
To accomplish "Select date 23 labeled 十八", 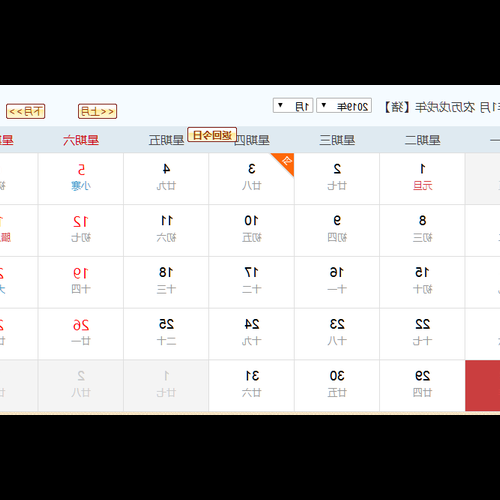I will pos(337,334).
